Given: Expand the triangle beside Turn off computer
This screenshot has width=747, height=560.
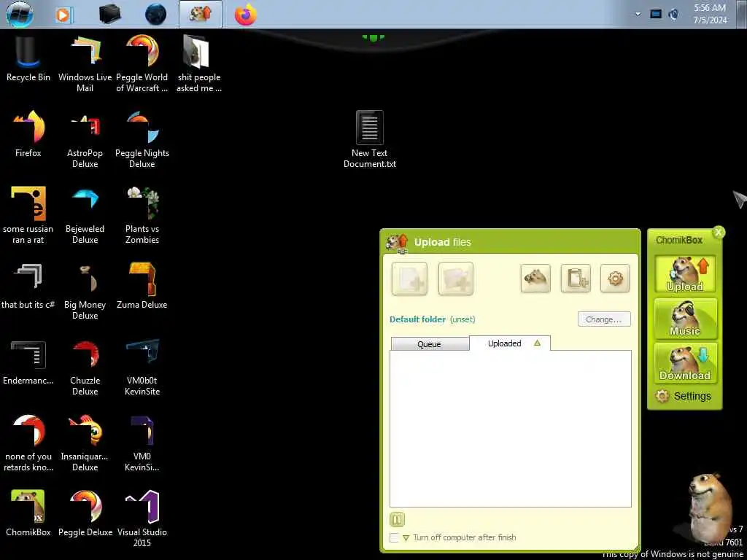Looking at the screenshot, I should (x=406, y=538).
